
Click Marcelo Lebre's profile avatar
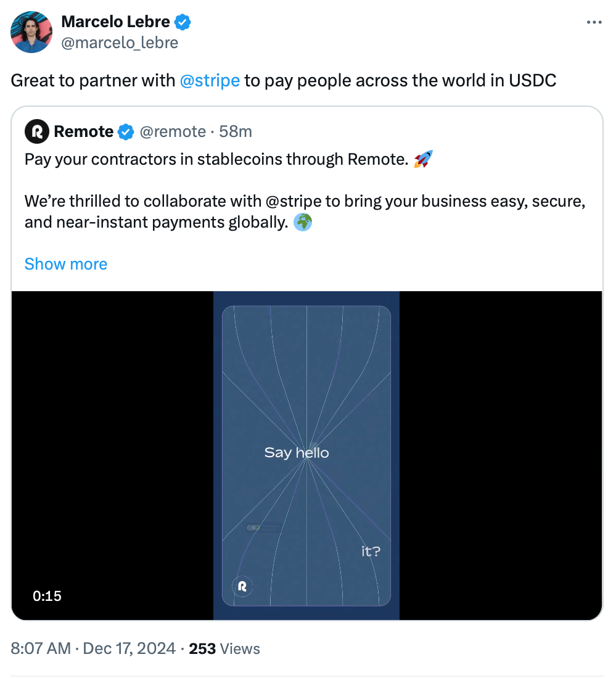(x=31, y=31)
